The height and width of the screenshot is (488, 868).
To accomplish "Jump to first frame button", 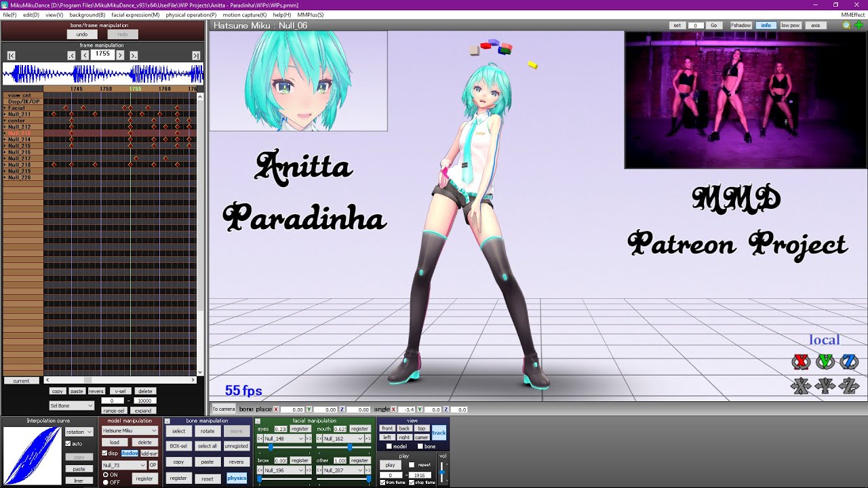I will [x=11, y=56].
